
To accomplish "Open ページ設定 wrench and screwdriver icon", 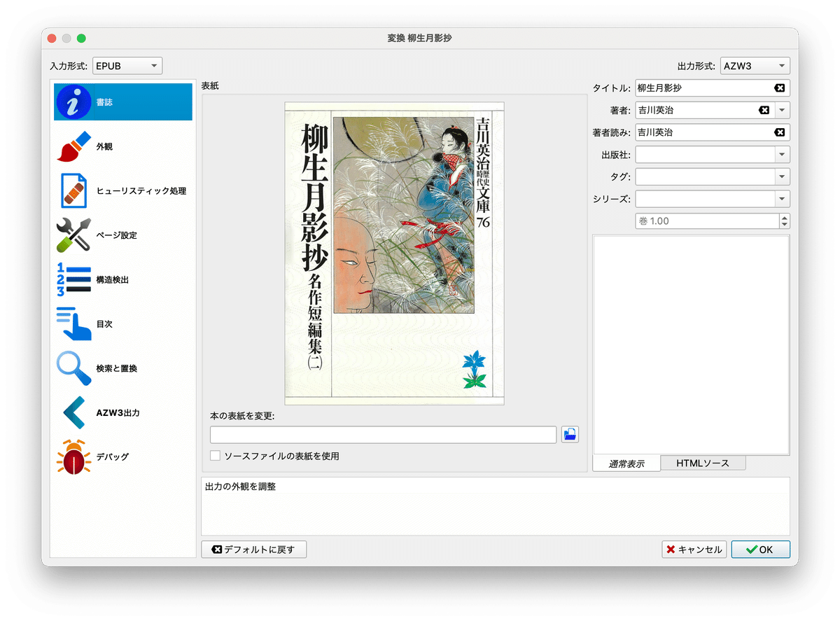I will point(73,235).
